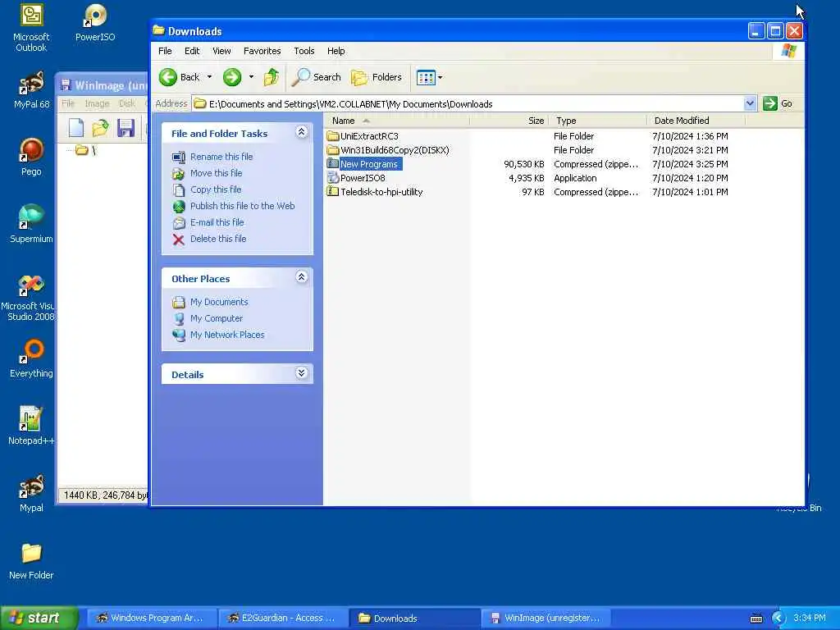Expand the Address bar dropdown
The image size is (840, 630).
(x=750, y=103)
